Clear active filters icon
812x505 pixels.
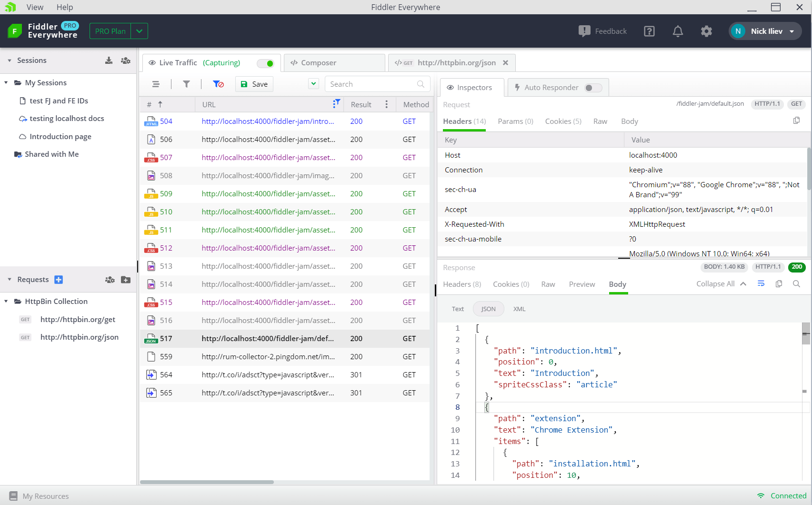(x=218, y=84)
